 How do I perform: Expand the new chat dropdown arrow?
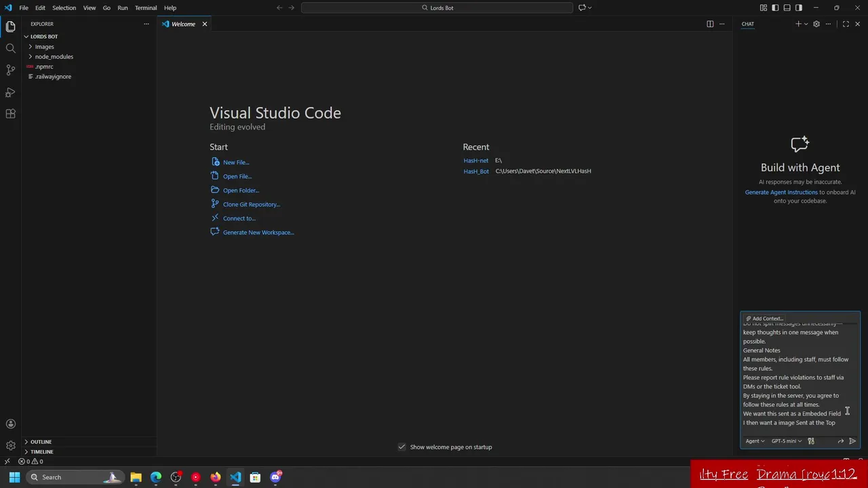(x=806, y=24)
